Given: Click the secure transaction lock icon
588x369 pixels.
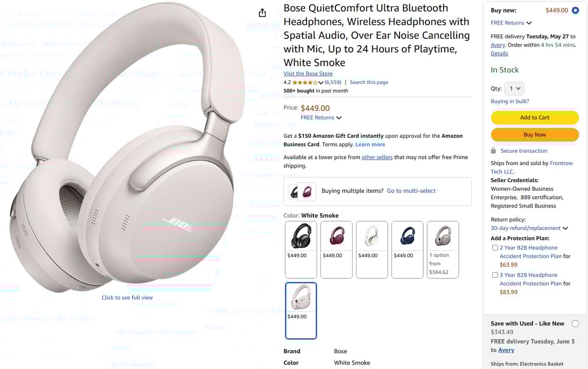Looking at the screenshot, I should (x=493, y=151).
